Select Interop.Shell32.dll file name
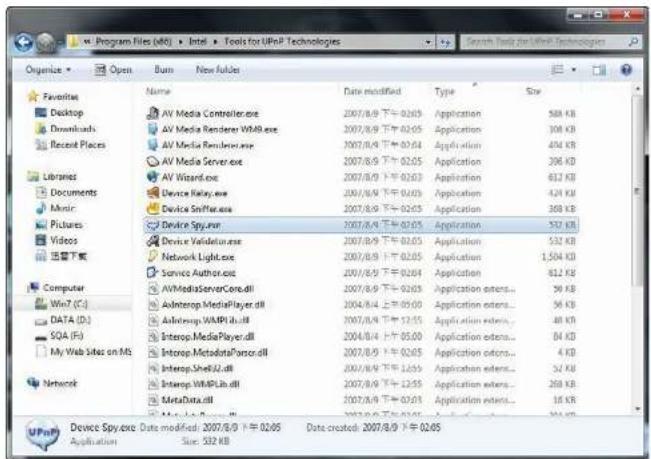 click(197, 369)
